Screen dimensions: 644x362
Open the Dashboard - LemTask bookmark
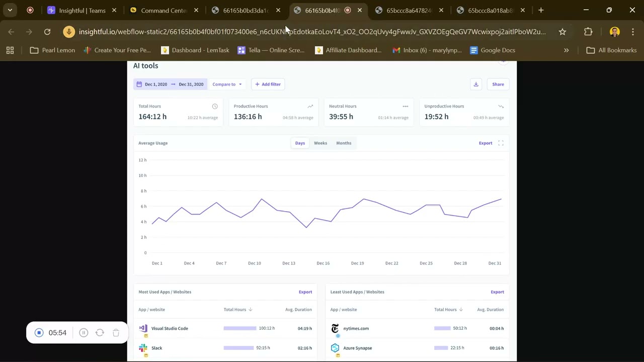pos(195,50)
